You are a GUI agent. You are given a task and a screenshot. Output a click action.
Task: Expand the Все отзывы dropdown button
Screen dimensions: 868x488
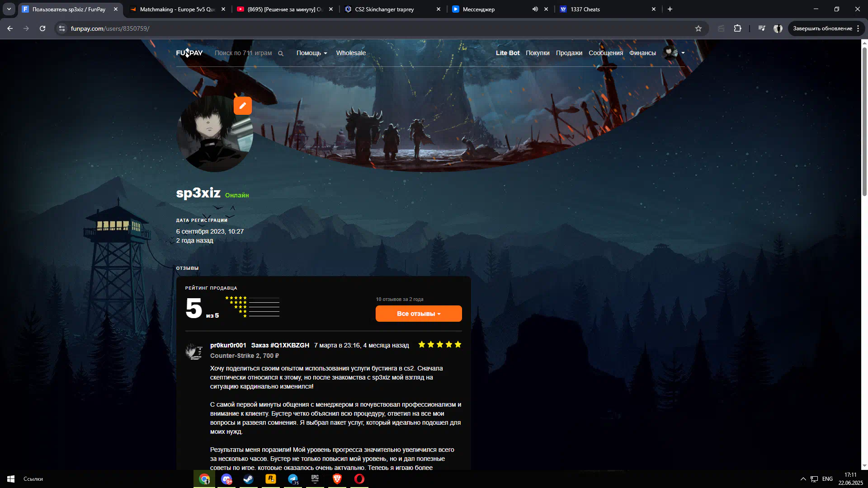click(419, 314)
